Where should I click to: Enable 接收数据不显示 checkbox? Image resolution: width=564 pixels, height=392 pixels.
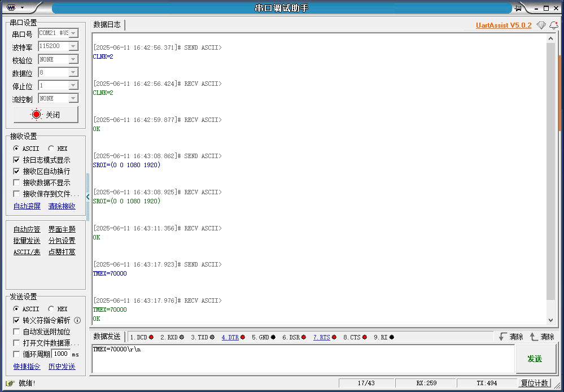click(16, 182)
